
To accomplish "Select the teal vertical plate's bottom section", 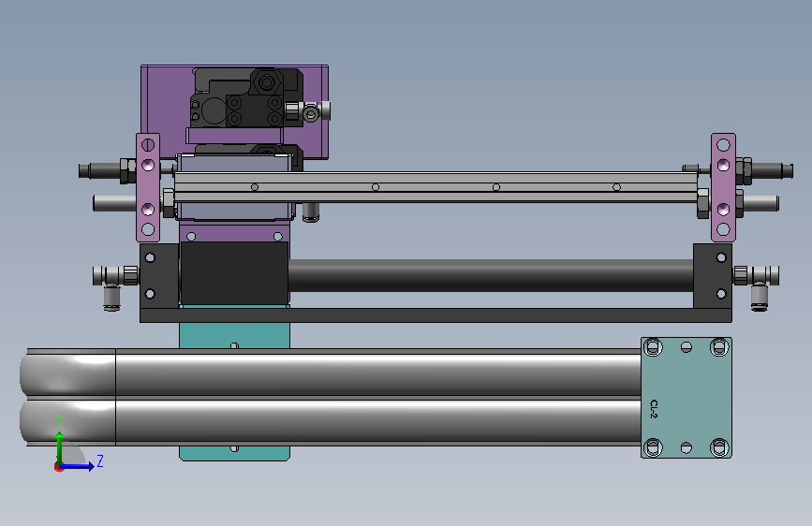I will [x=234, y=453].
